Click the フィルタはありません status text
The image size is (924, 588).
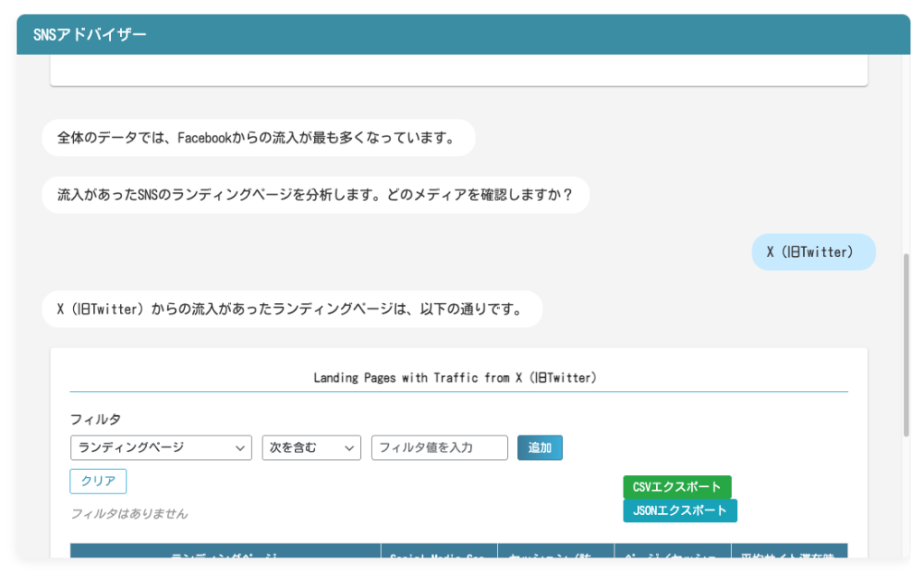(x=129, y=513)
